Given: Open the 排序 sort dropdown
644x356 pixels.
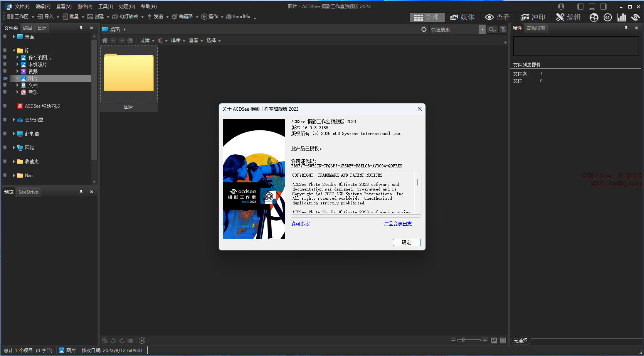Looking at the screenshot, I should pos(178,40).
